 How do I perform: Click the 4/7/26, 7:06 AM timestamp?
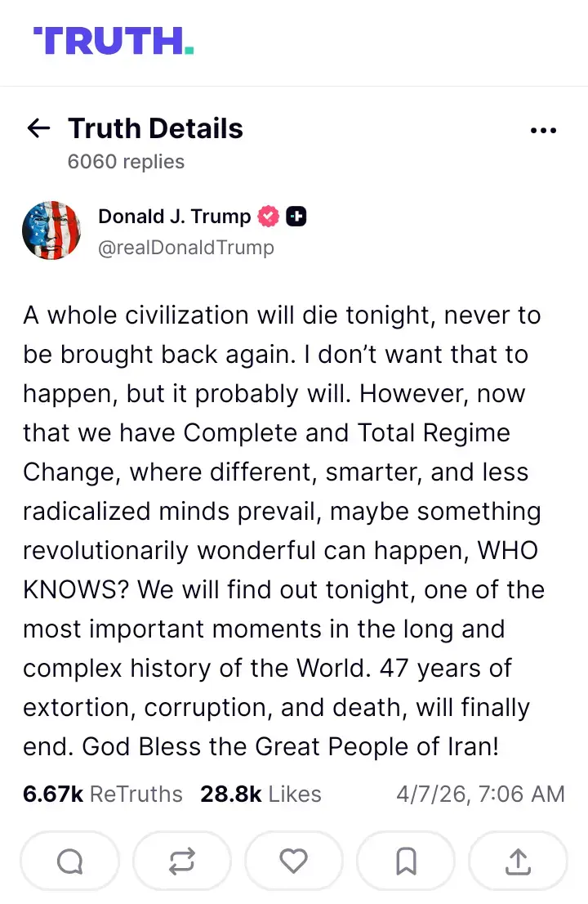pos(480,794)
